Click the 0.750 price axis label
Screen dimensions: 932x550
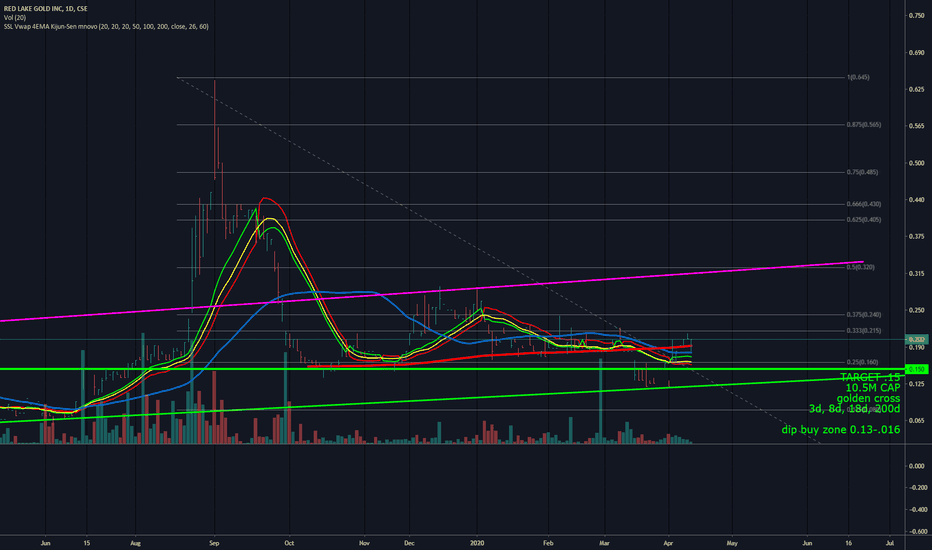click(x=916, y=16)
